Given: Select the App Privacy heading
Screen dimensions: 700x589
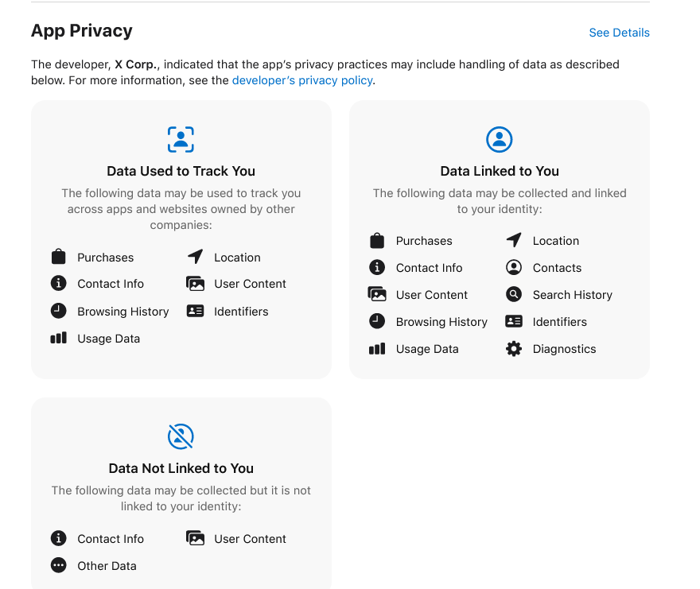Looking at the screenshot, I should [x=81, y=30].
